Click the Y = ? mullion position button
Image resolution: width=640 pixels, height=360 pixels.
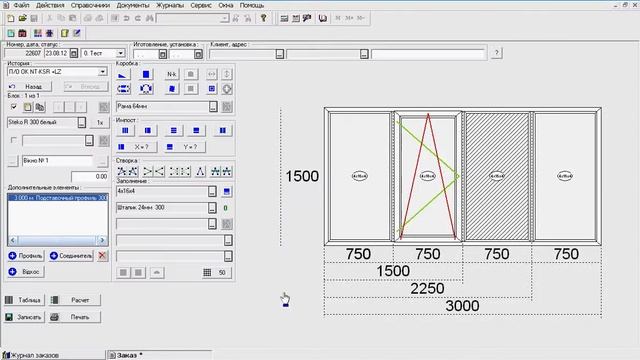click(x=185, y=147)
